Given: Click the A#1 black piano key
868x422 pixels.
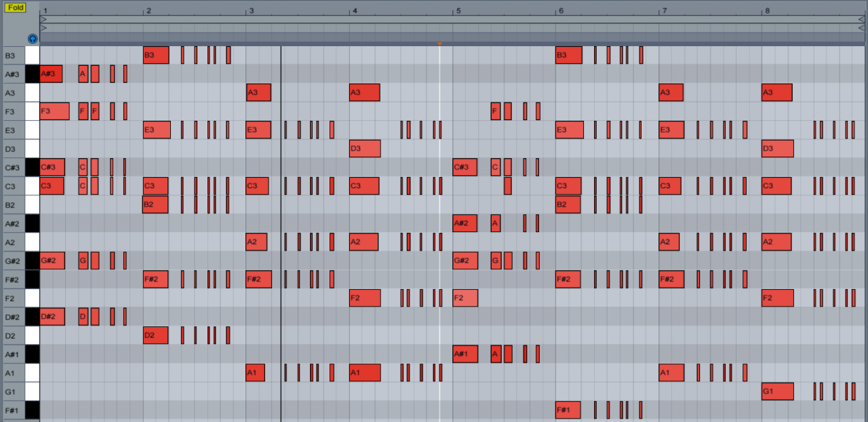Looking at the screenshot, I should point(33,353).
